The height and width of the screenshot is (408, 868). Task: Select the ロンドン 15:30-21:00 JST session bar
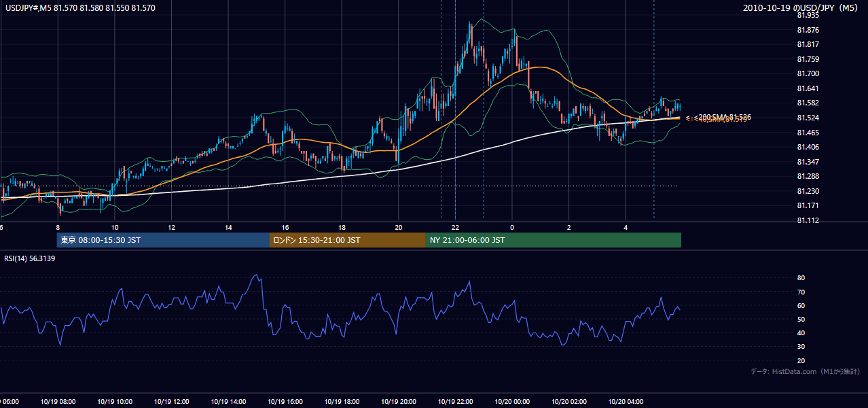click(x=348, y=240)
